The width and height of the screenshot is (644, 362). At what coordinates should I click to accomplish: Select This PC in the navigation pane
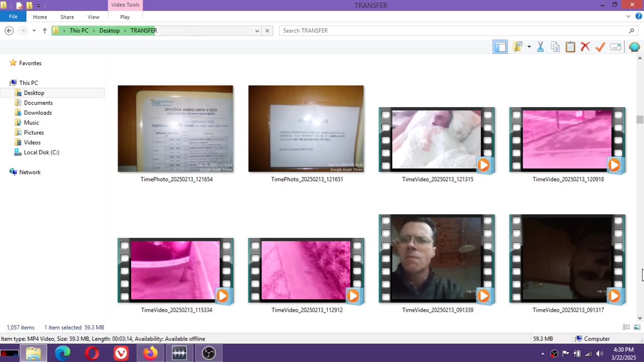pos(28,83)
